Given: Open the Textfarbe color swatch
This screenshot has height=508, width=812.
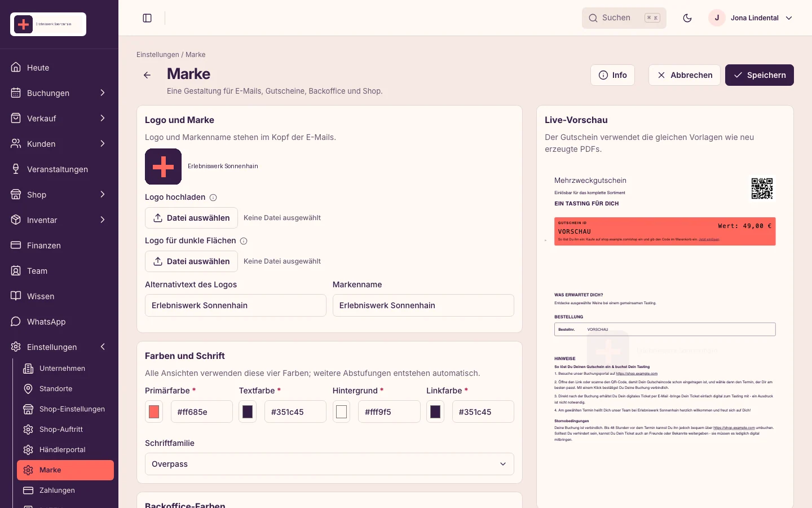Looking at the screenshot, I should (248, 411).
